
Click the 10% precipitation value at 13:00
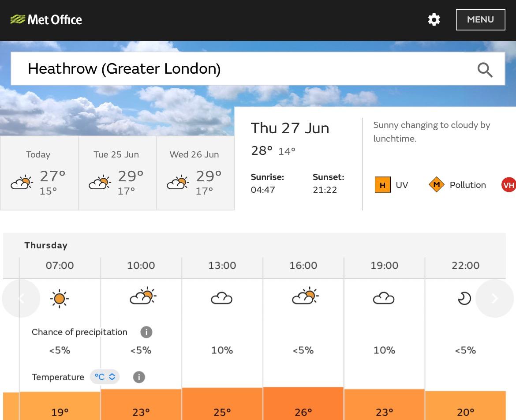coord(222,350)
